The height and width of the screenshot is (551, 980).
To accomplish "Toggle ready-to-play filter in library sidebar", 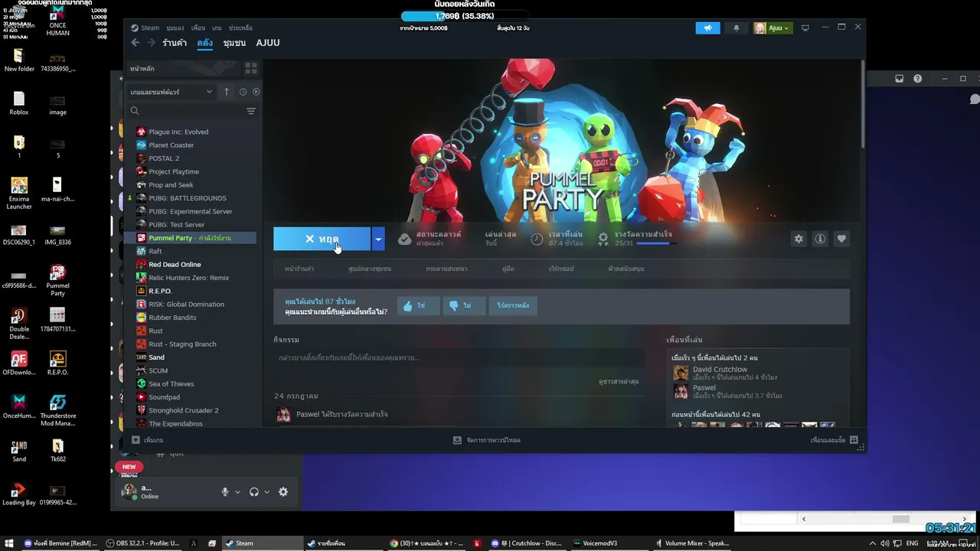I will [256, 92].
